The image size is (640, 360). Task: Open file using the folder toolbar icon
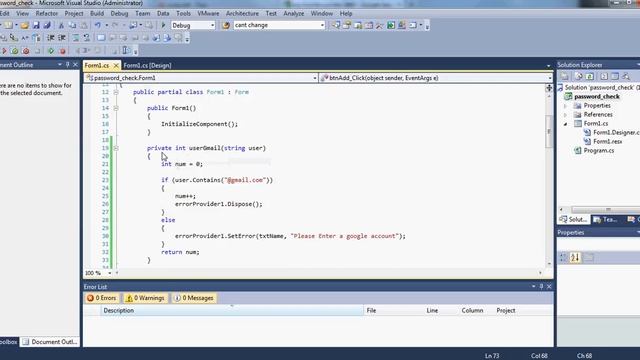pyautogui.click(x=24, y=25)
